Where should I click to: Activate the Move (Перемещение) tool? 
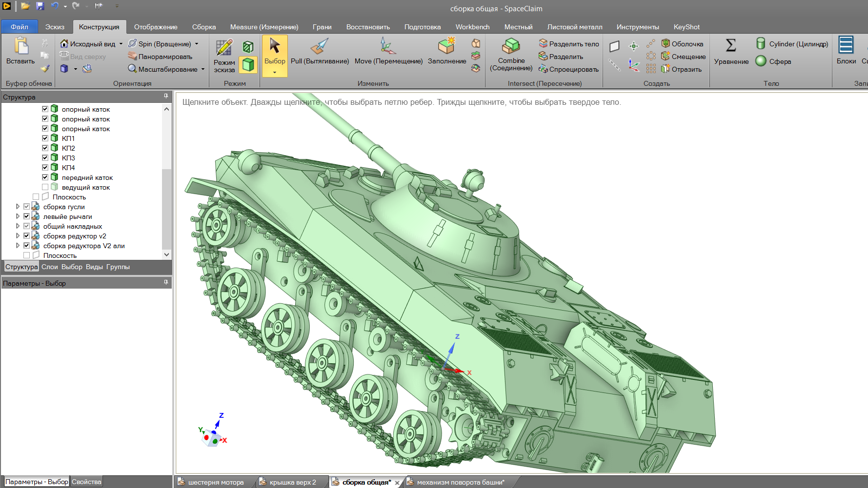click(x=388, y=52)
